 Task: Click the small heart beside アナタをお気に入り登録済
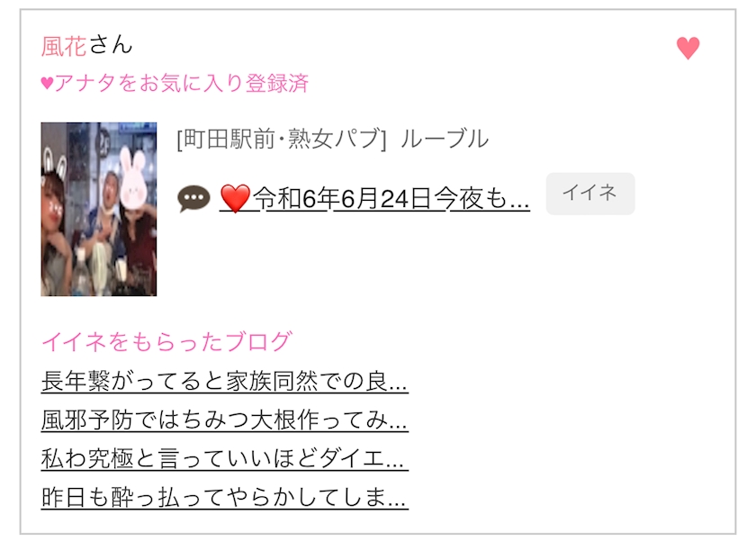pos(47,84)
